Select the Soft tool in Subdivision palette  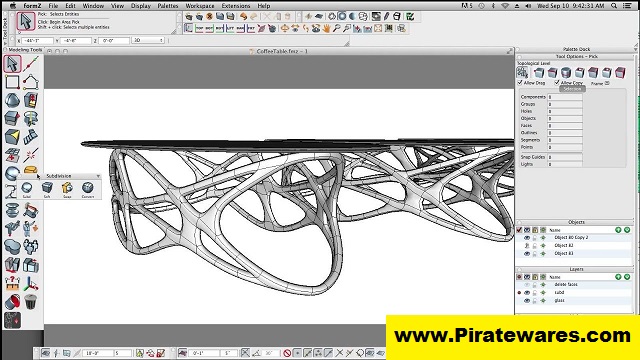(x=47, y=188)
